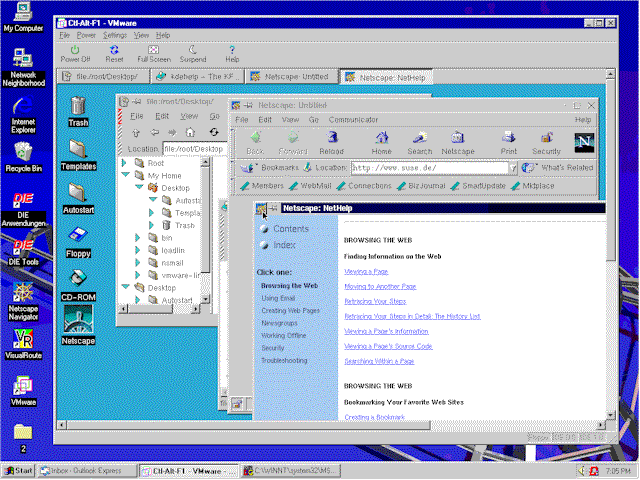Click the Marketplace personal toolbar link
The width and height of the screenshot is (640, 480).
tap(533, 186)
